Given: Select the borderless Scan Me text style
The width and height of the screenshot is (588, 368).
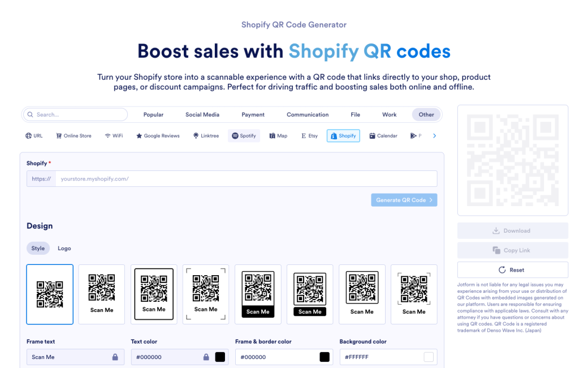Looking at the screenshot, I should pos(102,294).
